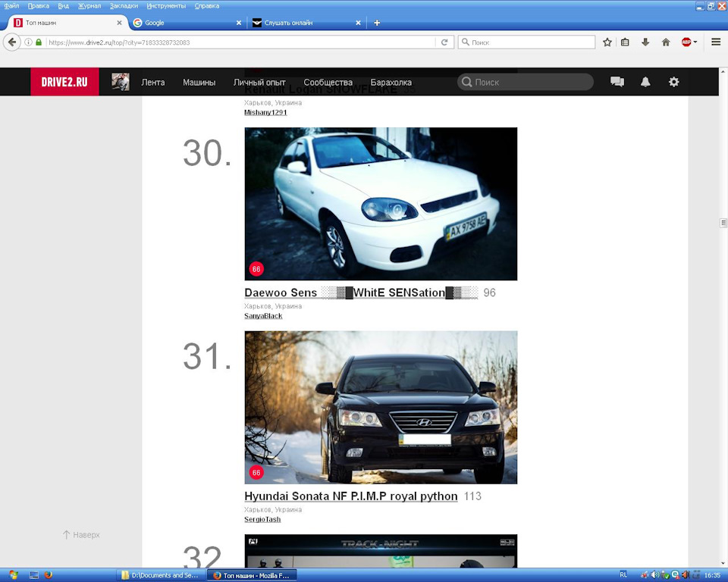Image resolution: width=728 pixels, height=582 pixels.
Task: Click the DRIVE2.RU logo
Action: [64, 82]
